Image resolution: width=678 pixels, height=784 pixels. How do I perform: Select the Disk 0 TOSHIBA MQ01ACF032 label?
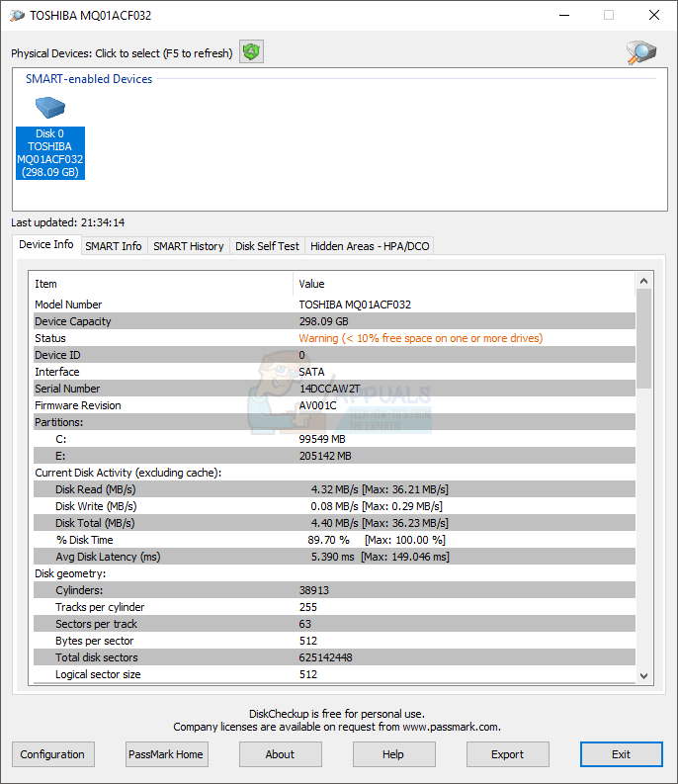(x=50, y=153)
